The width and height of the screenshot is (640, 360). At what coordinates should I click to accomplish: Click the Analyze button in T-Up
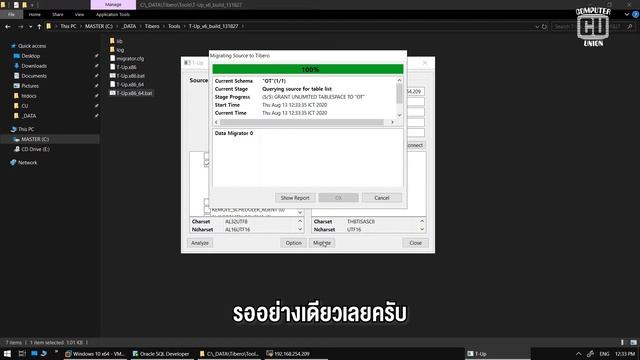(200, 243)
